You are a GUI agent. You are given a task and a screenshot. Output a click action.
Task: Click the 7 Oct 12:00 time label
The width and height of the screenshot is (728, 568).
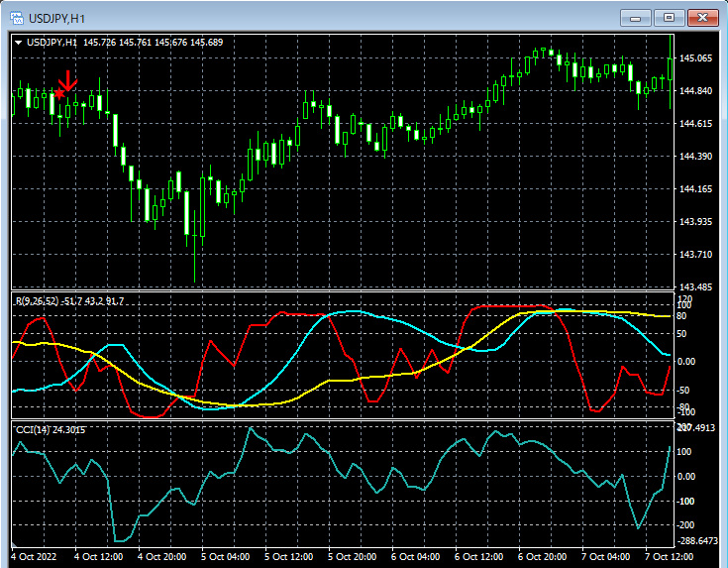[669, 556]
